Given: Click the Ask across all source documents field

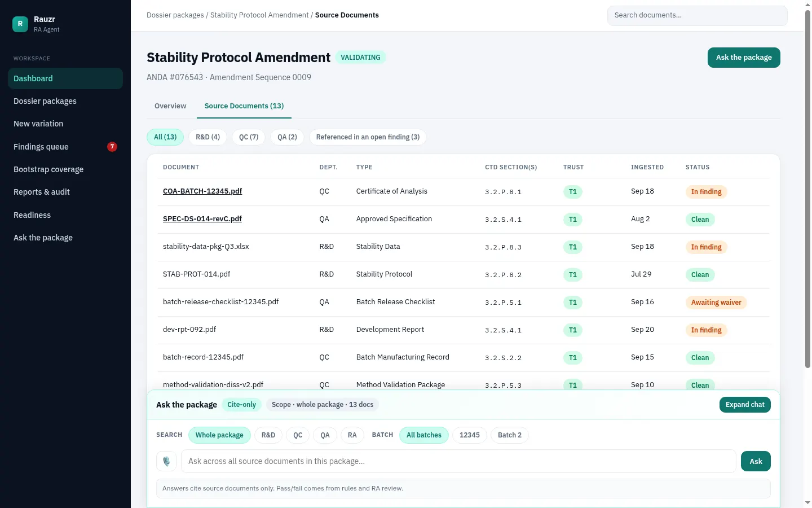Looking at the screenshot, I should (x=458, y=461).
